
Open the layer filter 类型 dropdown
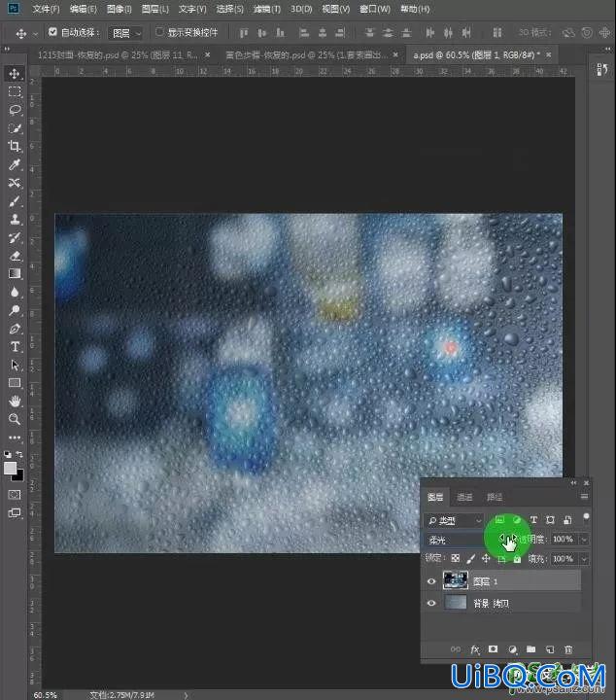[454, 520]
